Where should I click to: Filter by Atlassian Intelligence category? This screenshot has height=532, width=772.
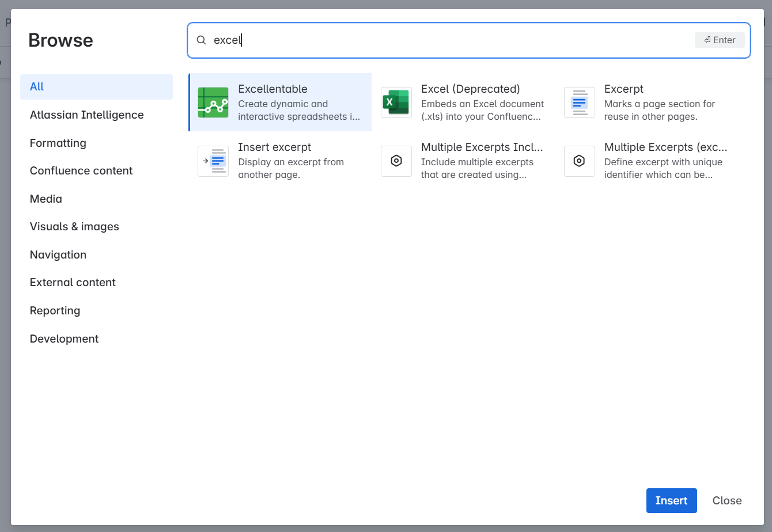(x=96, y=115)
